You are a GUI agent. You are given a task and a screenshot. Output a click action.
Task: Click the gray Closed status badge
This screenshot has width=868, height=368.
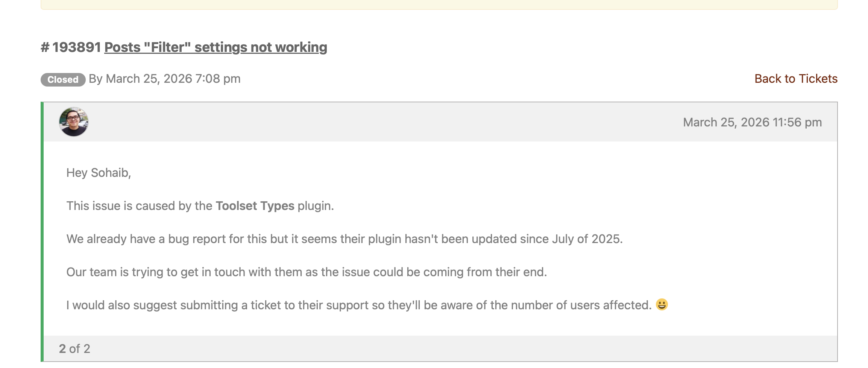pyautogui.click(x=63, y=79)
